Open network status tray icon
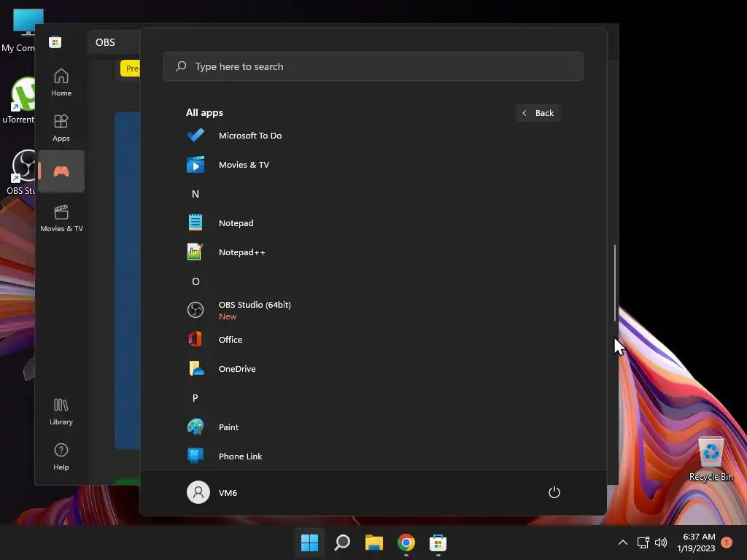Screen dimensions: 747x560 pyautogui.click(x=643, y=542)
